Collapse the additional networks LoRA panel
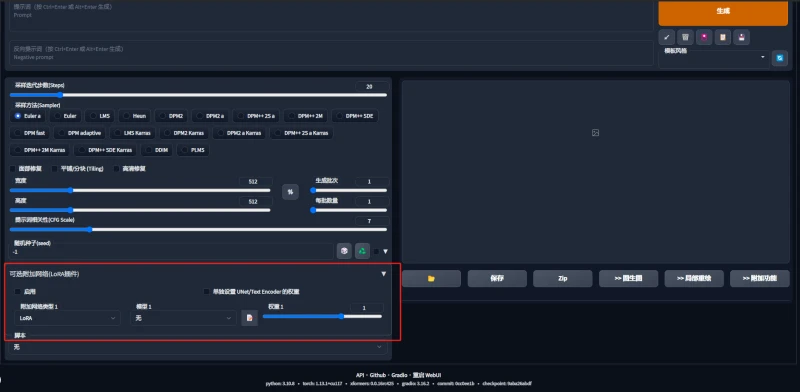Screen dimensions: 800x392 (384, 274)
